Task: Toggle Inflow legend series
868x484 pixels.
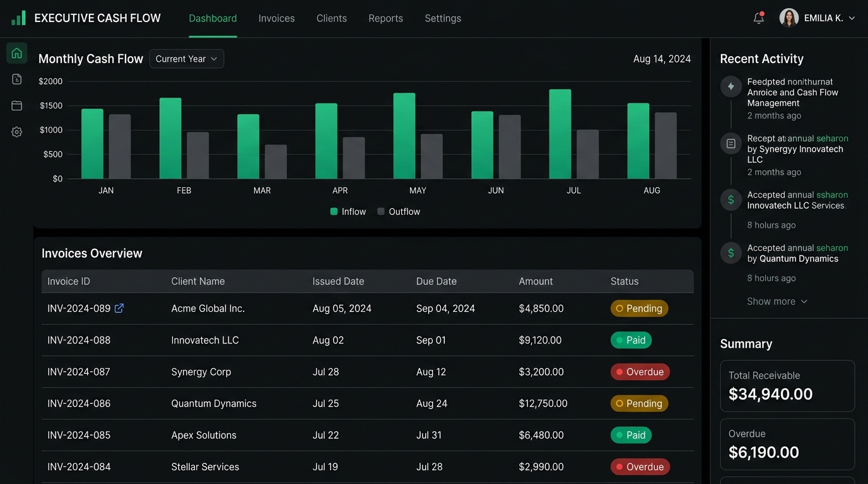Action: tap(348, 212)
